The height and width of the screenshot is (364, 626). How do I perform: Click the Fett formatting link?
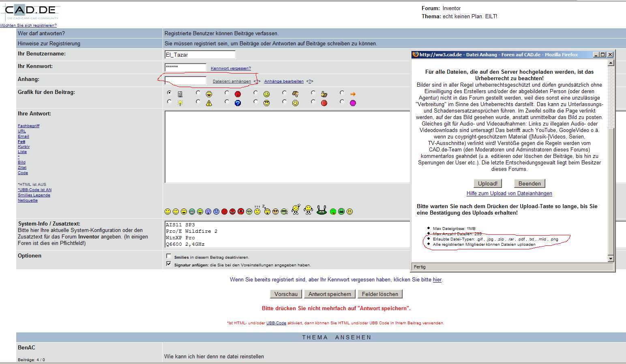click(21, 142)
